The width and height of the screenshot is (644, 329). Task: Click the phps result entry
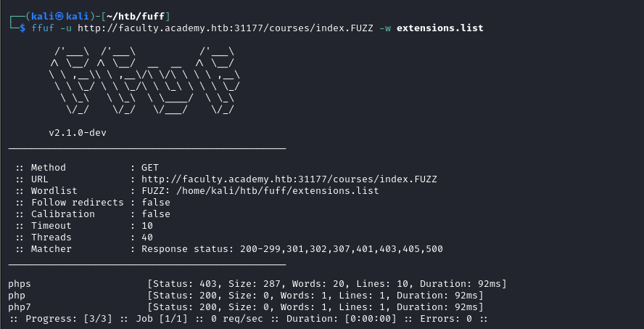(20, 283)
